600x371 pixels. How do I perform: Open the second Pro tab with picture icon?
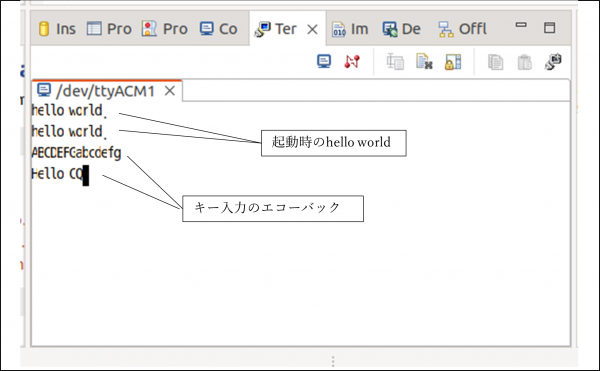(165, 29)
